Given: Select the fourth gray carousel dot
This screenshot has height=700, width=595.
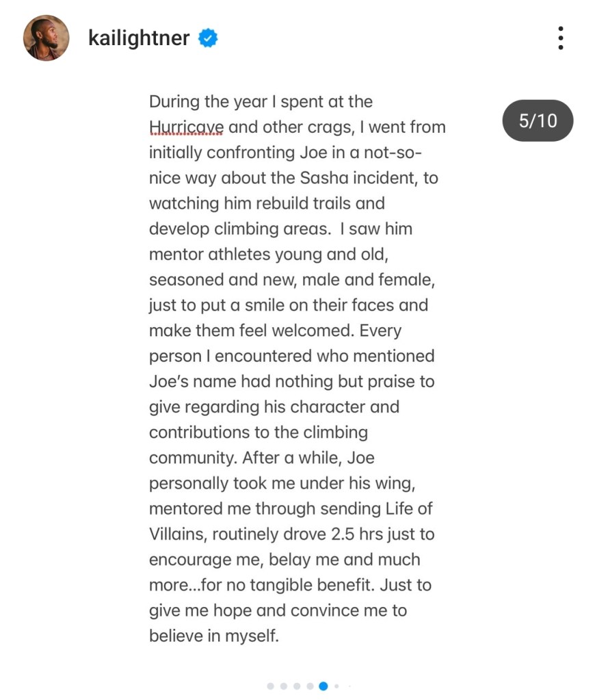Looking at the screenshot, I should [310, 686].
